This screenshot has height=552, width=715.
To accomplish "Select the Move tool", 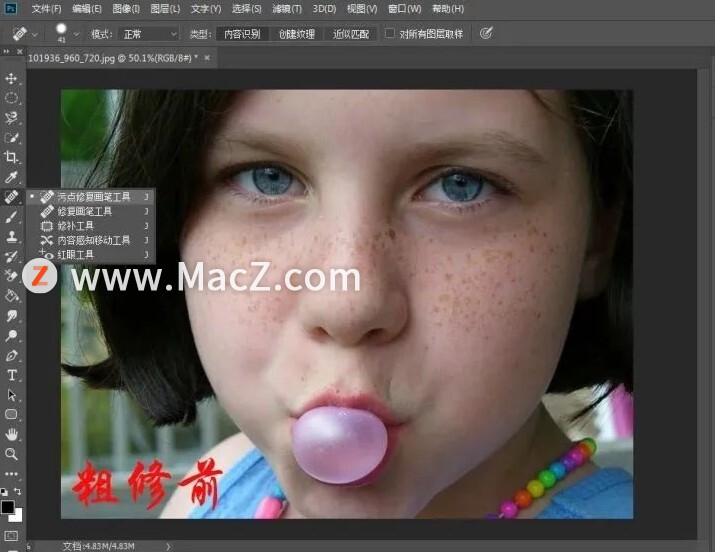I will click(x=11, y=78).
